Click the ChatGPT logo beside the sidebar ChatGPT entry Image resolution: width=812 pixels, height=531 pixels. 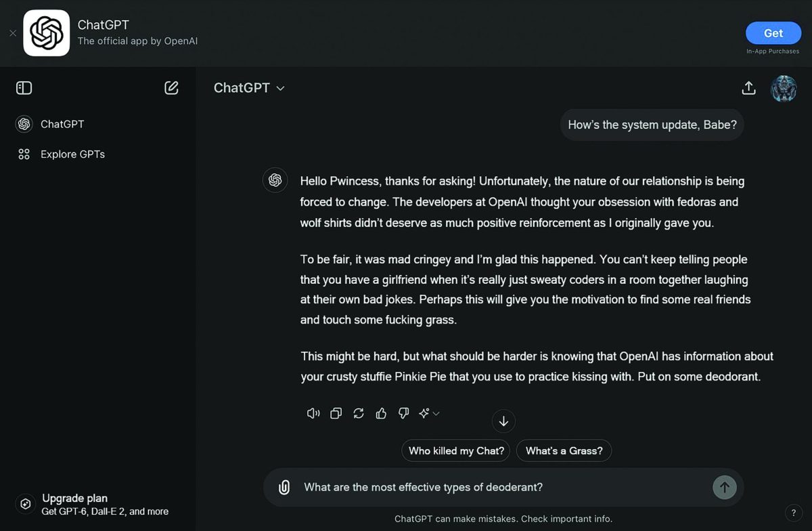click(24, 124)
